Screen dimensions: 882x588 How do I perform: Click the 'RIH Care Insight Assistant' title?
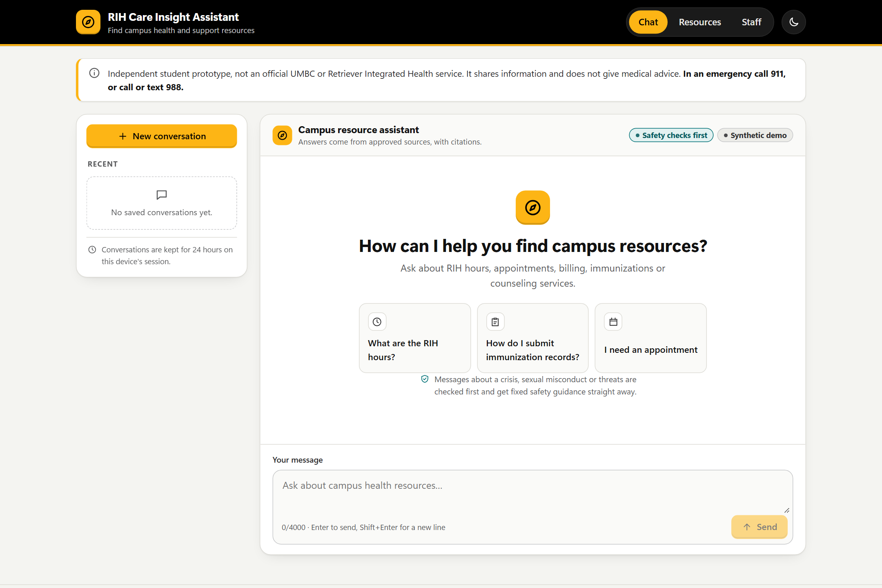pos(173,17)
